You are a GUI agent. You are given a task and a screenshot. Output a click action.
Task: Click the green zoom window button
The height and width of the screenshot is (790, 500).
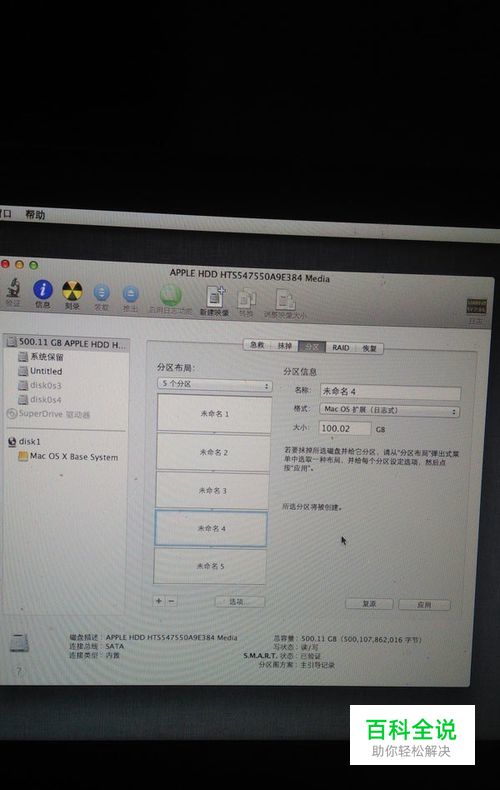[34, 265]
